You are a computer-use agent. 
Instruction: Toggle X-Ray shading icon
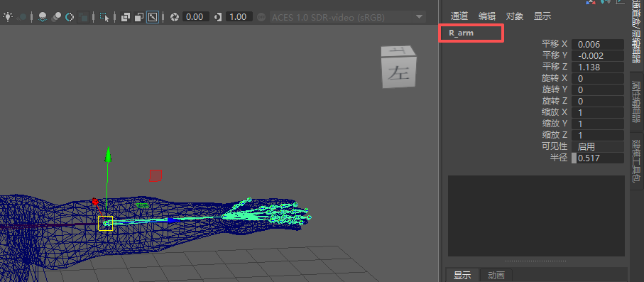coord(125,17)
